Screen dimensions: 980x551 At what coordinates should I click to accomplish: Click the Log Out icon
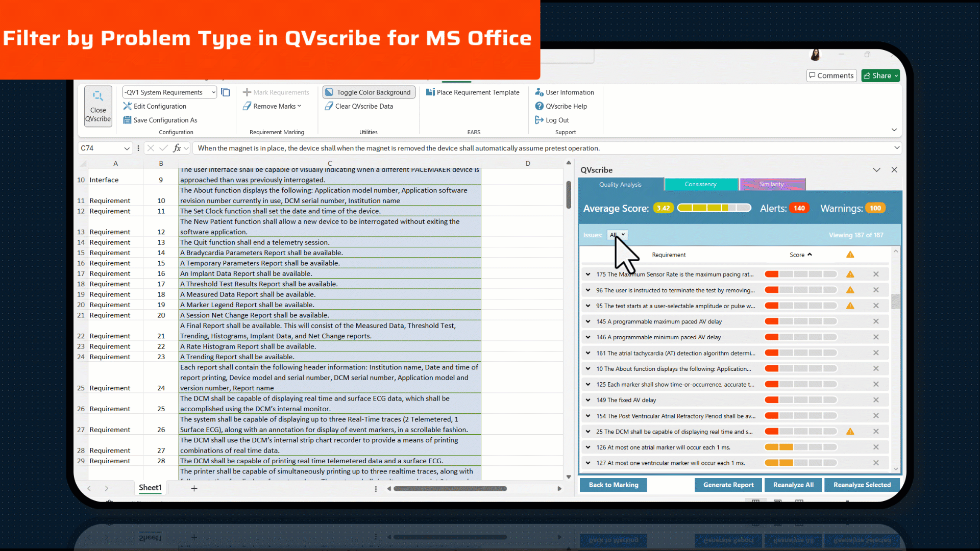(539, 120)
